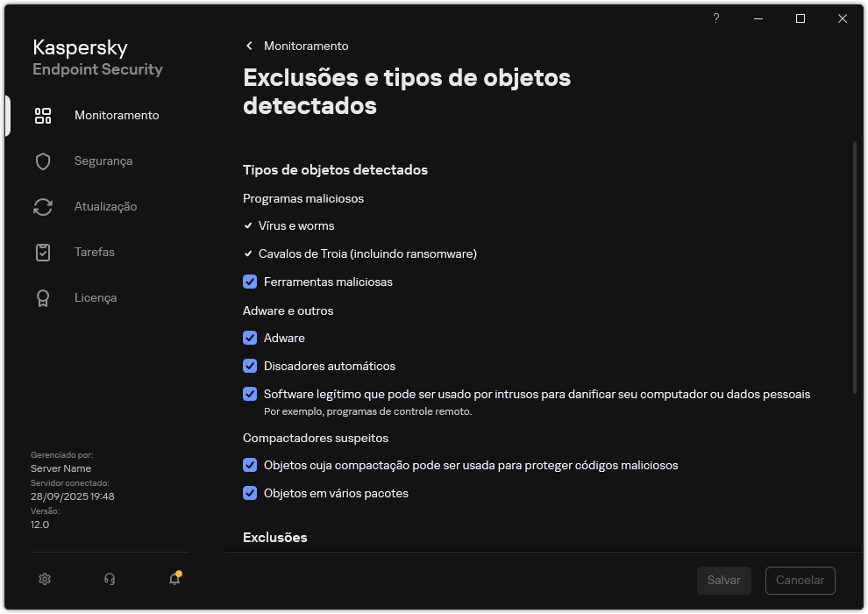Open the Monitoramento section in the sidebar
The image size is (868, 614).
click(x=117, y=115)
